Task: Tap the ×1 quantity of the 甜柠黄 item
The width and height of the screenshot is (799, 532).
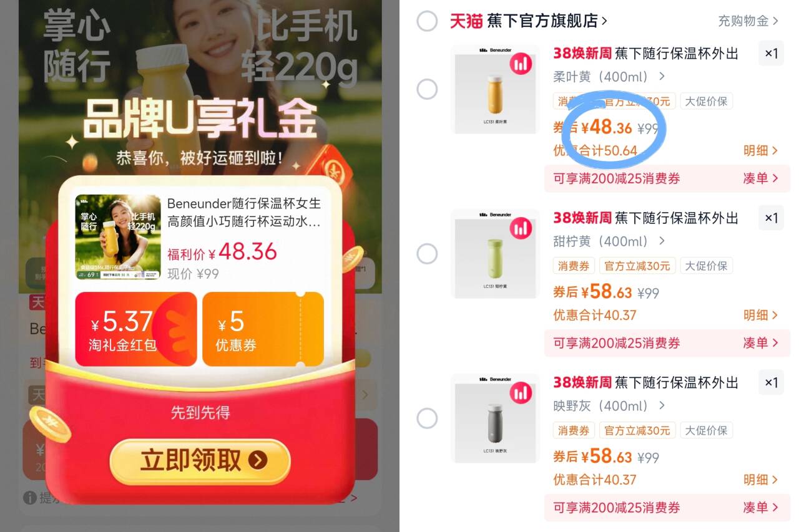Action: (x=772, y=218)
